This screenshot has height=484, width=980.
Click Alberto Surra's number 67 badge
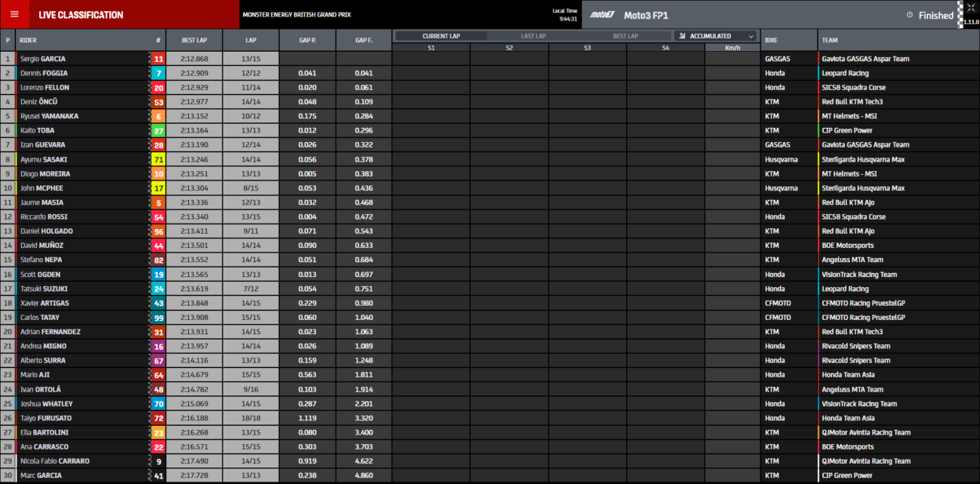pyautogui.click(x=158, y=361)
